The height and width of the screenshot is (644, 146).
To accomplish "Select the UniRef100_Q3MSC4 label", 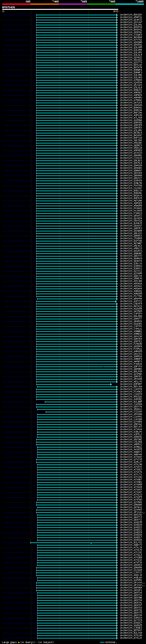I will pyautogui.click(x=131, y=618).
